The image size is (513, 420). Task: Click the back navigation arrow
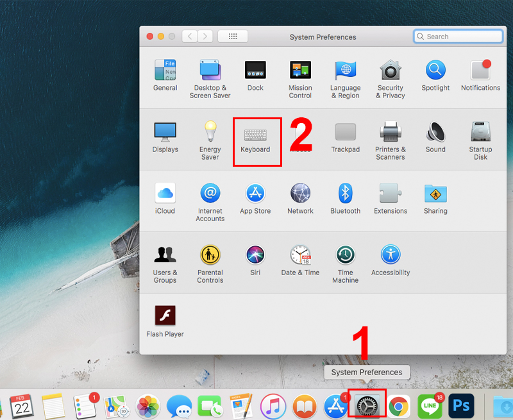(190, 37)
